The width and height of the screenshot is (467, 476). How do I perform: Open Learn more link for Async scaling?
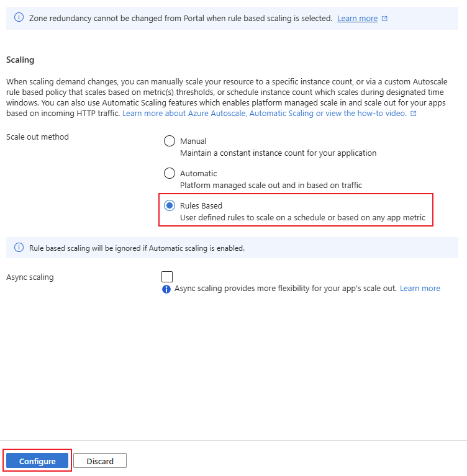[x=420, y=289]
